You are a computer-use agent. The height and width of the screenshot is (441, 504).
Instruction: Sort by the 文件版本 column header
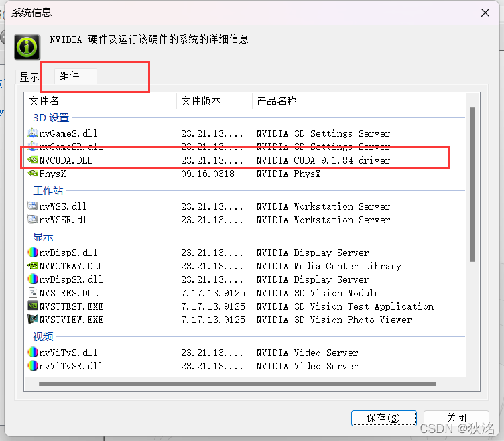pos(214,101)
